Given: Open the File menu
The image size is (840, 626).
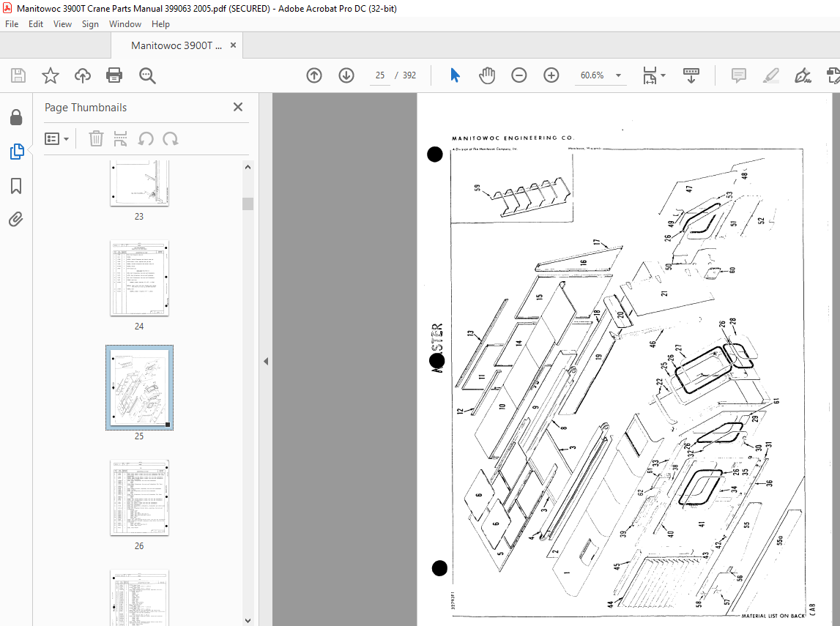Looking at the screenshot, I should point(12,24).
